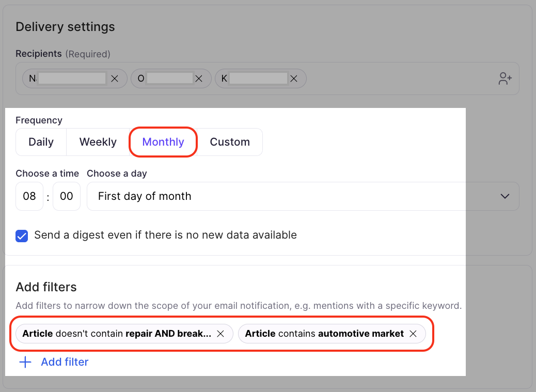Click the 'Add filter' link text
Viewport: 536px width, 392px height.
65,362
